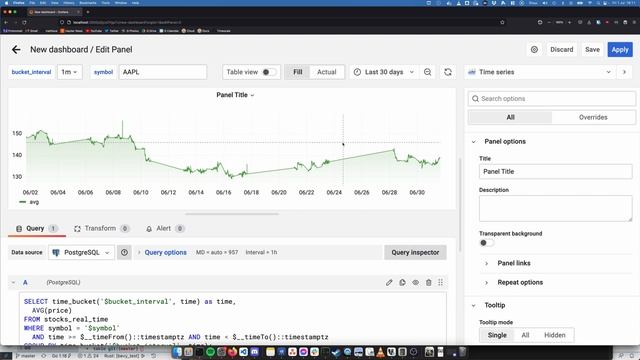Duplicate query A with the copy icon
Screen dimensions: 640x360
402,282
